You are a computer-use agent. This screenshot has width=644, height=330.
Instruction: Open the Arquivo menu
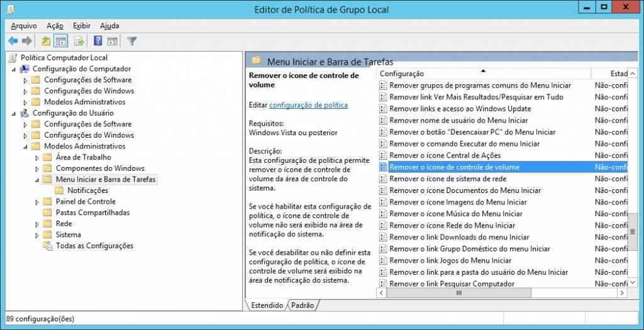(24, 25)
